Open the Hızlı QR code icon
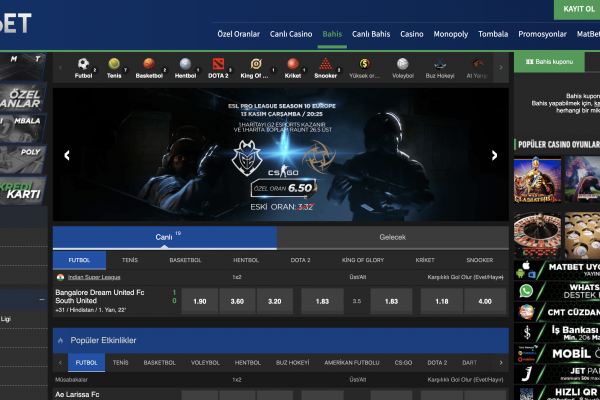Screen dimensions: 600x400 [x=527, y=394]
